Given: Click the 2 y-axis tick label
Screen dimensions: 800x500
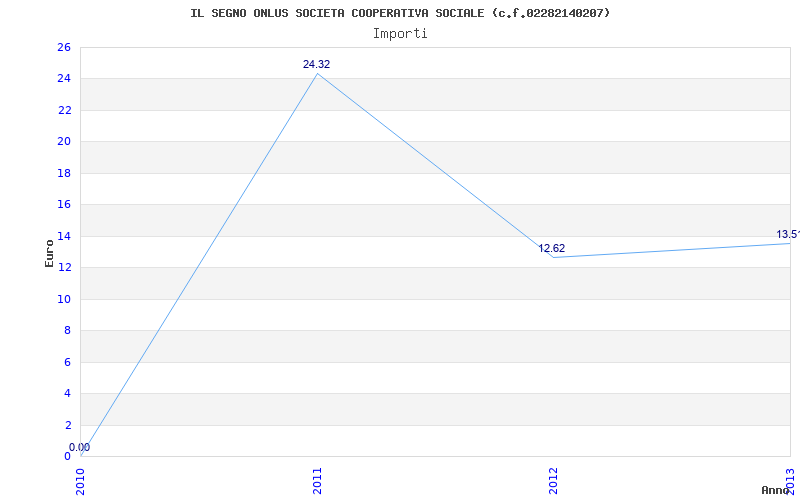Looking at the screenshot, I should 68,425.
